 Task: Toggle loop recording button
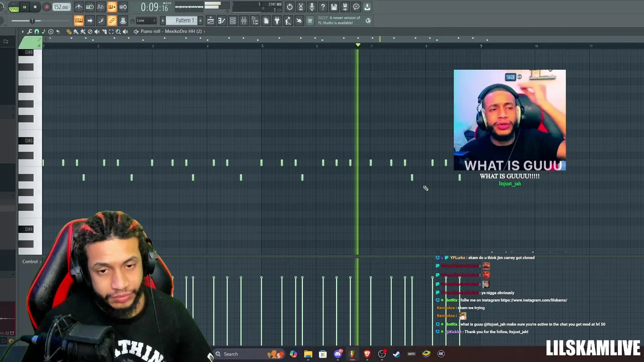coord(123,7)
